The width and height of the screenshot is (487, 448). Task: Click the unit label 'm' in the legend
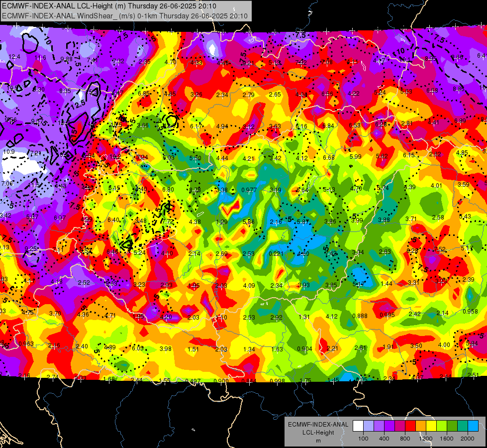(318, 441)
